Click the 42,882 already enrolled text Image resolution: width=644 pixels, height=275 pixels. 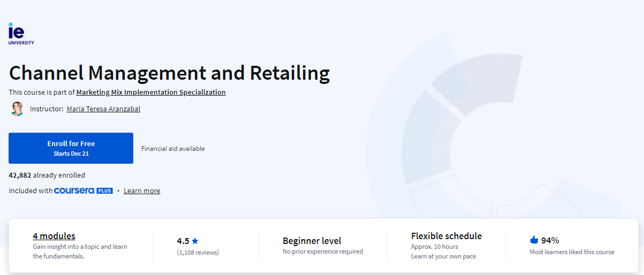(47, 175)
